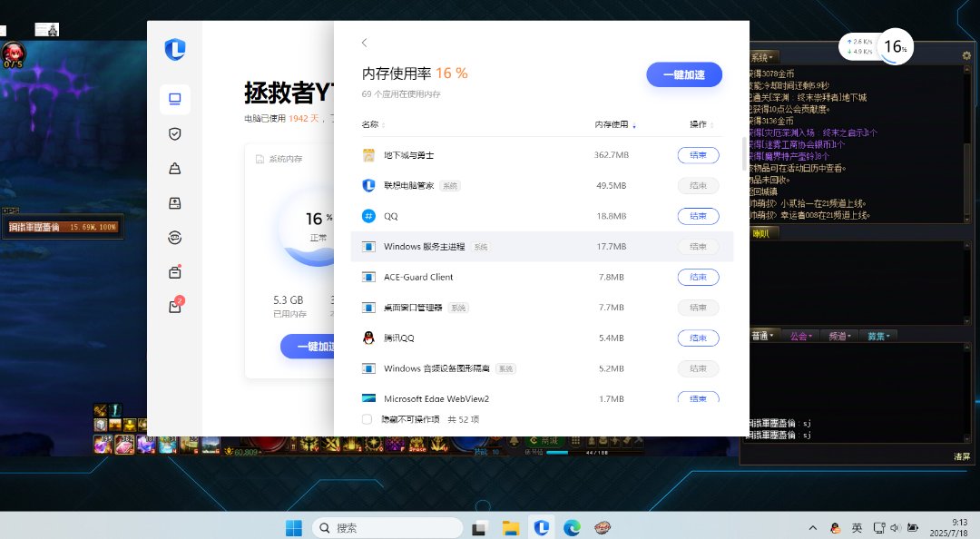Switch to the 喇叭 tab in game chat

[761, 234]
